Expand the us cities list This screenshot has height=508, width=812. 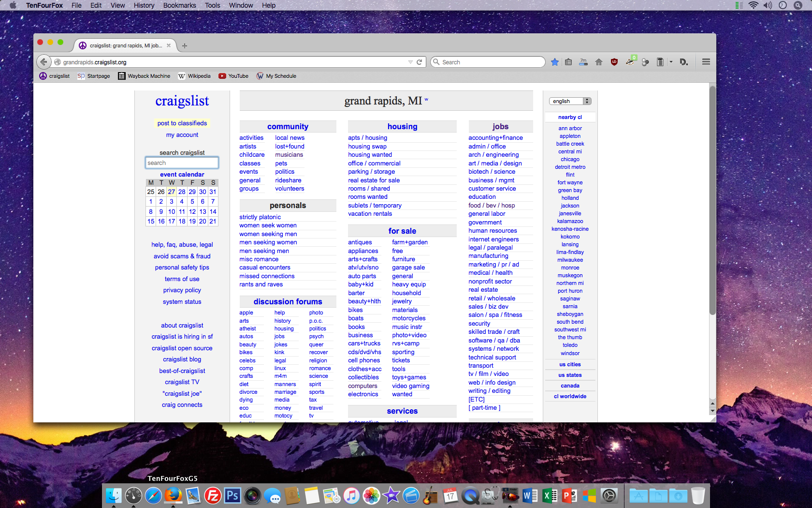[x=570, y=365]
